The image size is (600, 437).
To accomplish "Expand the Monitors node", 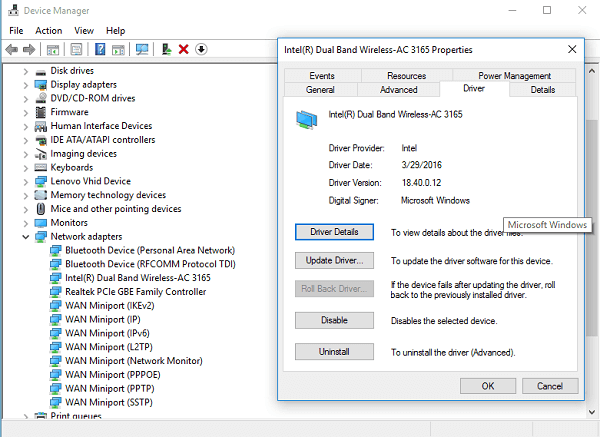I will tap(26, 223).
